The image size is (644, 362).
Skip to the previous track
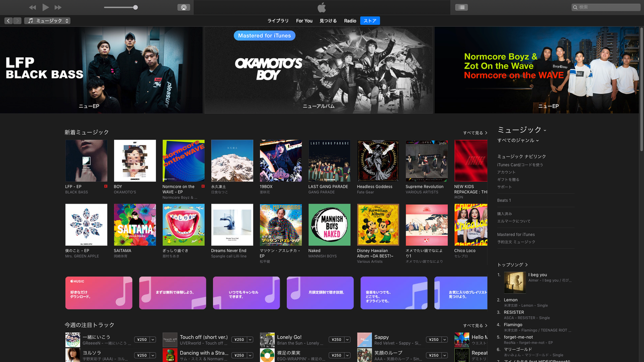(x=33, y=8)
